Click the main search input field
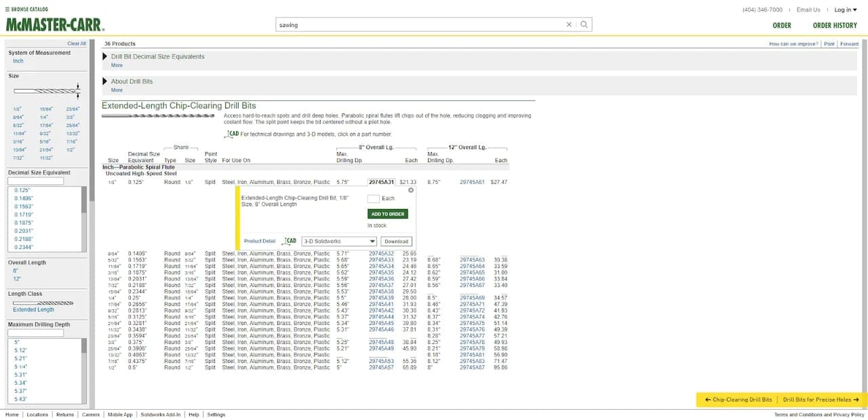This screenshot has width=868, height=420. (x=420, y=24)
